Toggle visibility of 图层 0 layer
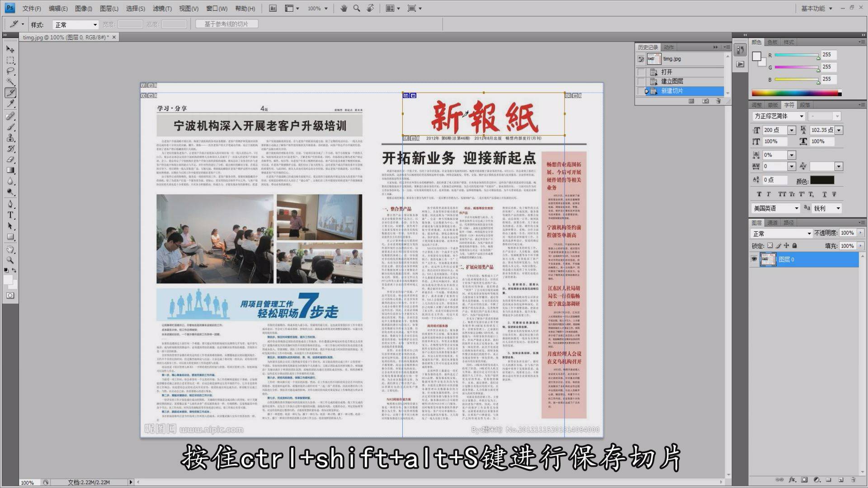Viewport: 868px width, 488px height. (x=754, y=259)
